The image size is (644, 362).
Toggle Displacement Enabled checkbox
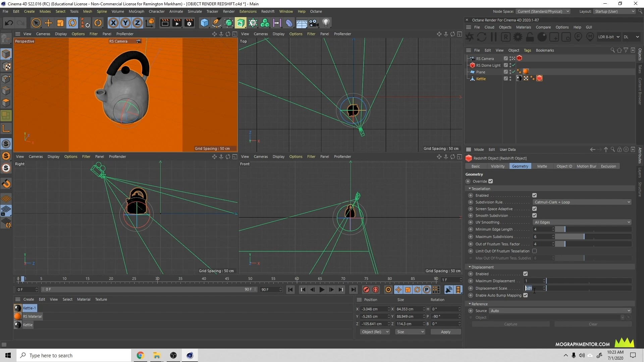click(525, 274)
